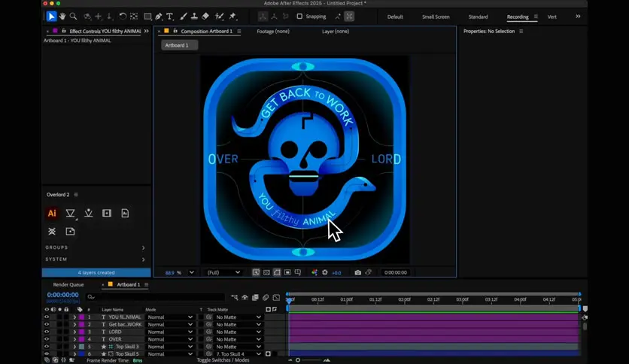Switch to Standard workspace
This screenshot has width=629, height=364.
pos(479,17)
